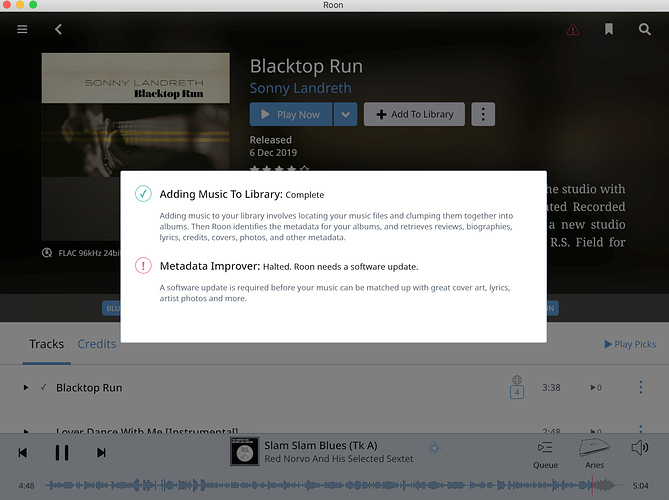This screenshot has width=669, height=500.
Task: Click the Released 6 Dec 2019 date
Action: (x=273, y=146)
